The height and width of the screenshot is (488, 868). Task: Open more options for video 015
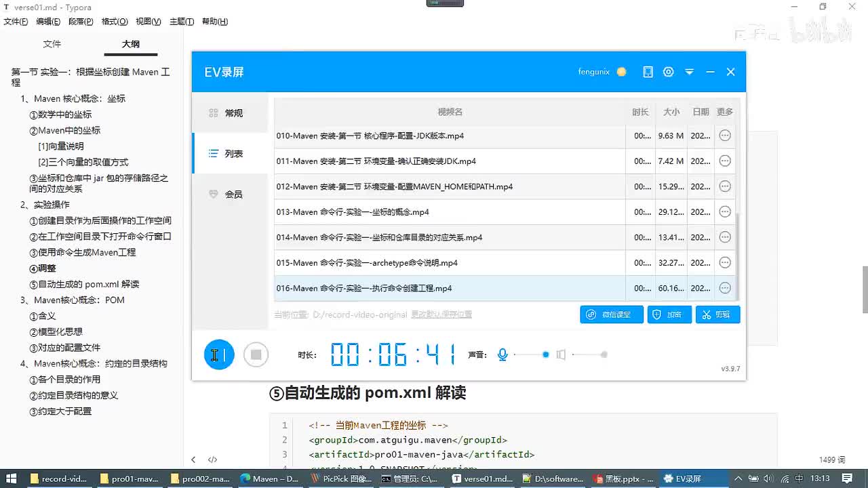725,263
